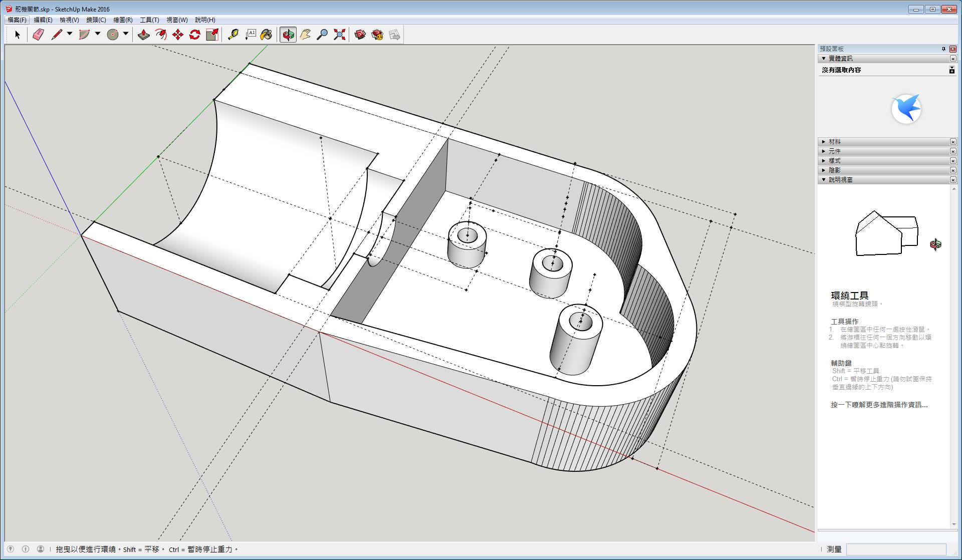Select the Paint Bucket tool

(267, 35)
